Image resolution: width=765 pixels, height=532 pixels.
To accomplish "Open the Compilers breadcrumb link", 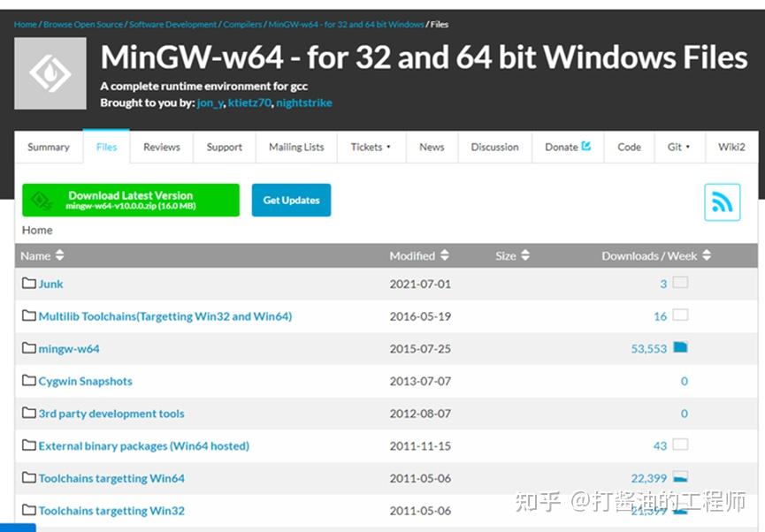I will (x=242, y=25).
